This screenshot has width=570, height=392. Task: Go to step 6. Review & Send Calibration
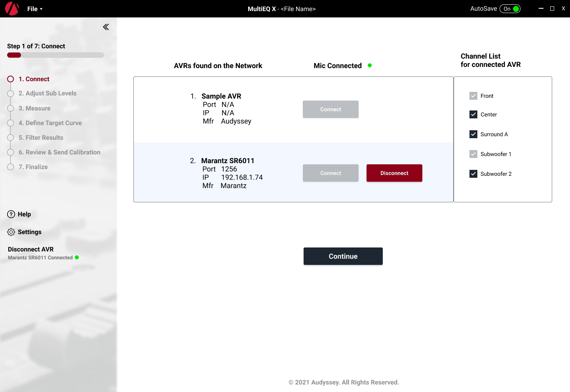[x=59, y=152]
